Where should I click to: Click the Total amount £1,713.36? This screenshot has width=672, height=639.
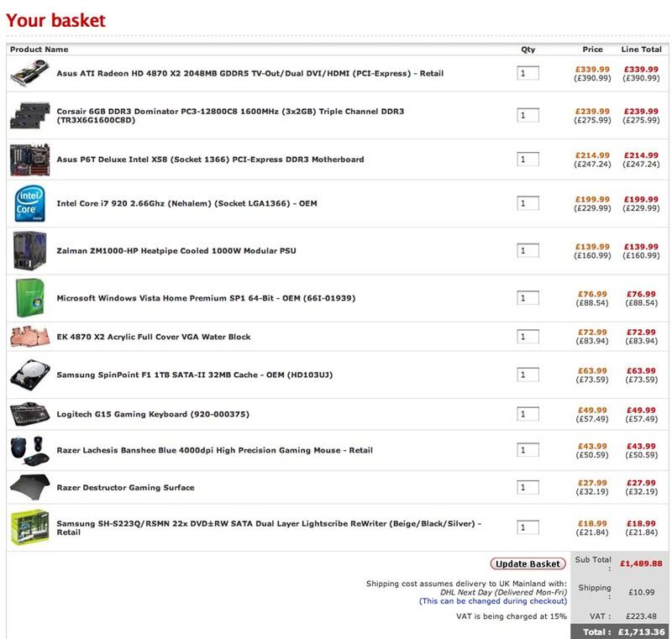pos(641,631)
